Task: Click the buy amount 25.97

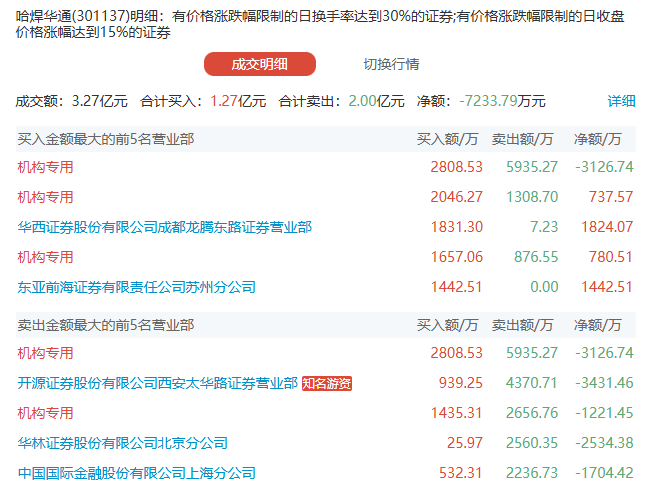Action: click(465, 443)
